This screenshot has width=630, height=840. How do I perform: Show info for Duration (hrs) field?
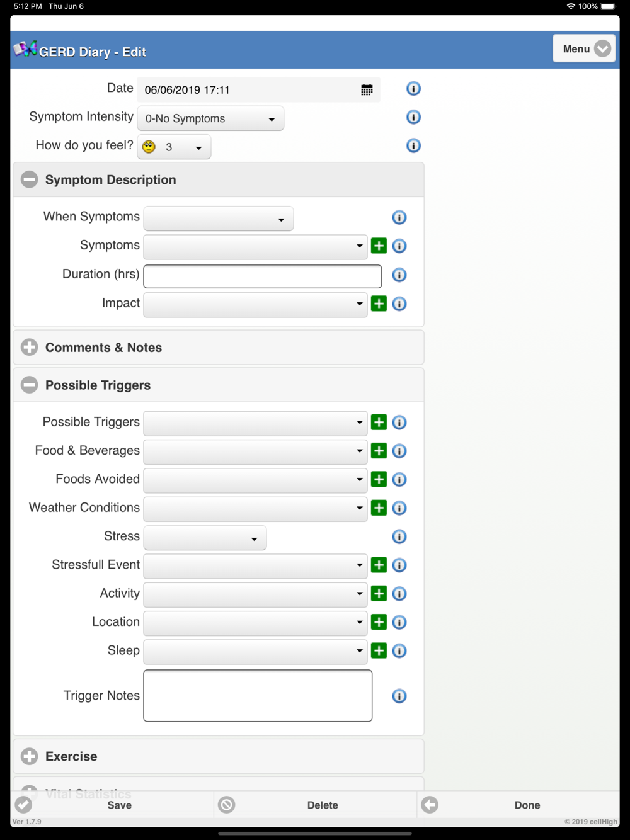399,275
